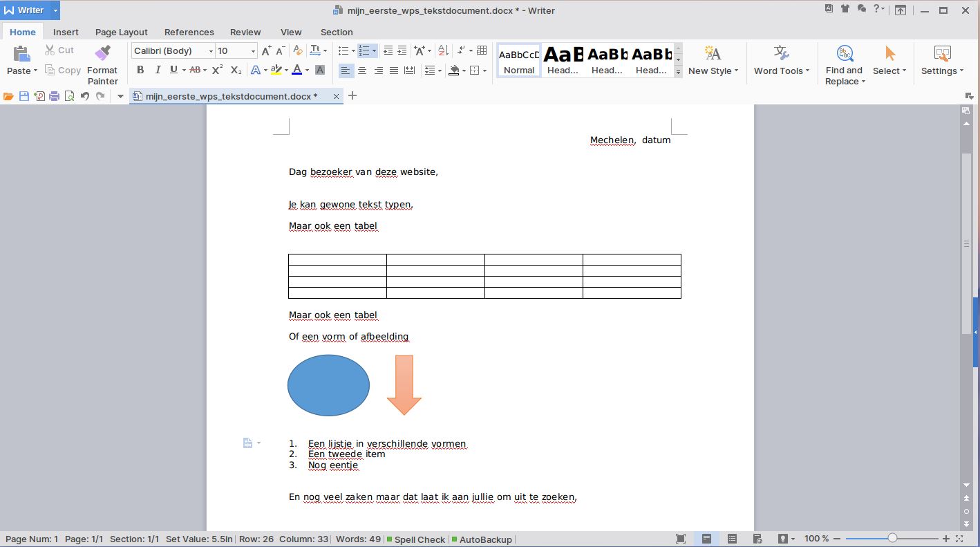Viewport: 980px width, 547px height.
Task: Toggle left alignment
Action: [346, 71]
